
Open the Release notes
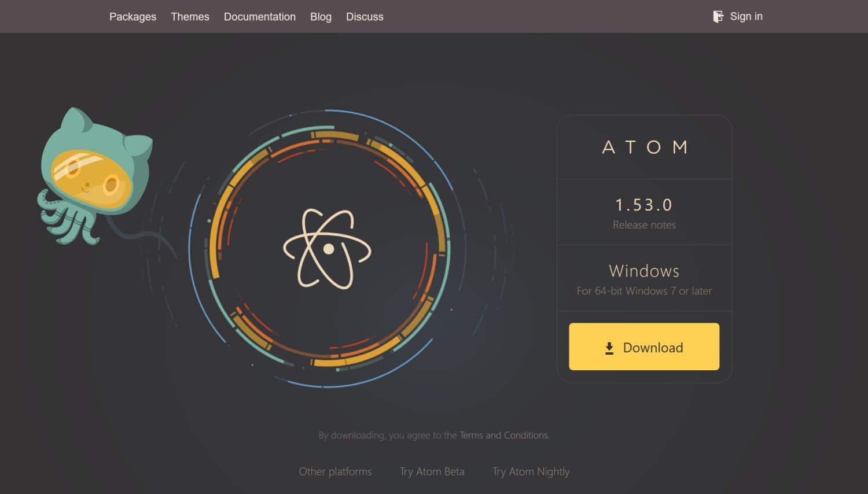[x=644, y=225]
